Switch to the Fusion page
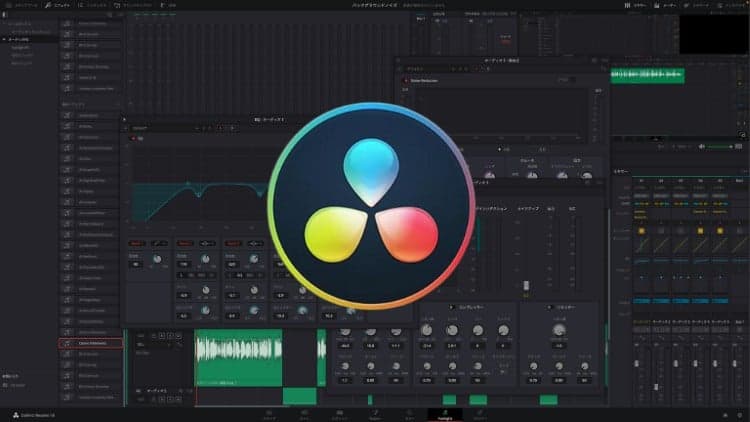750x422 pixels. [x=375, y=414]
